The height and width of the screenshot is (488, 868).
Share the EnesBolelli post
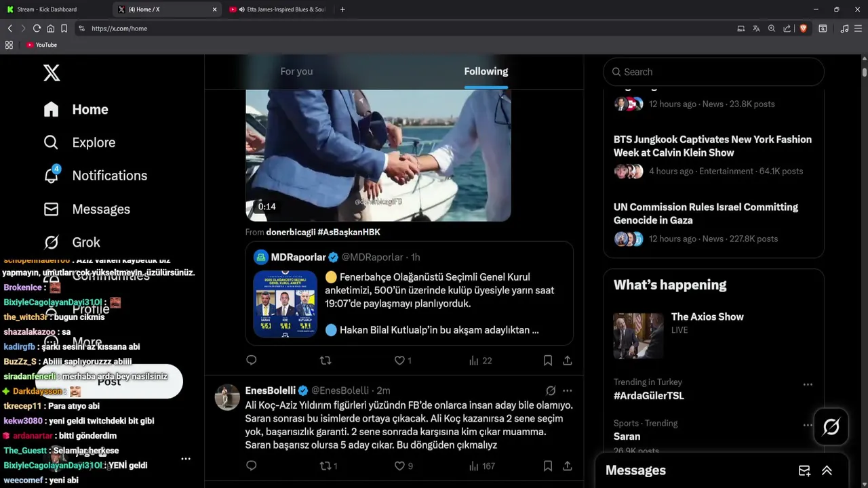(x=568, y=466)
